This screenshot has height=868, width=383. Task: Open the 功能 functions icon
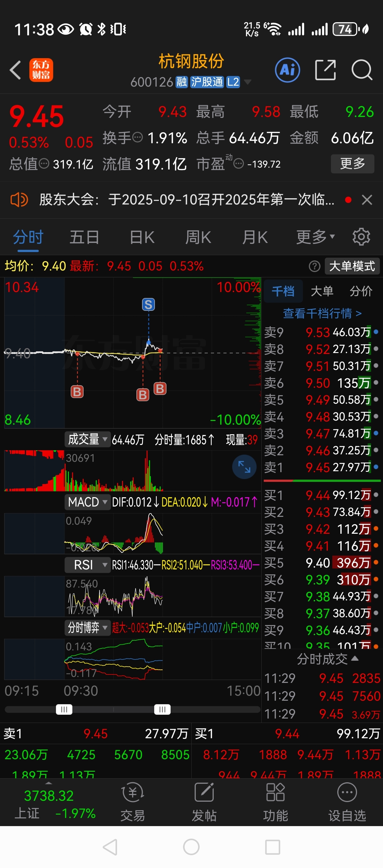(x=275, y=802)
